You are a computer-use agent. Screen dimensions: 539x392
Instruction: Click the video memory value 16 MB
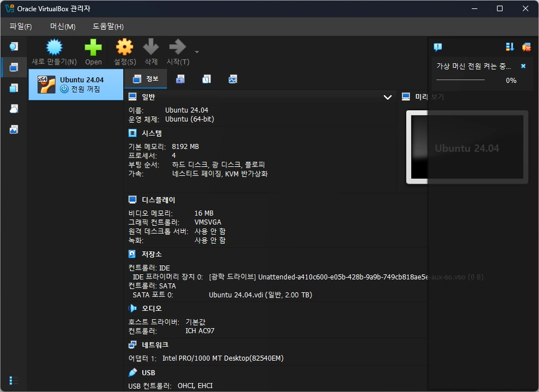(x=204, y=213)
